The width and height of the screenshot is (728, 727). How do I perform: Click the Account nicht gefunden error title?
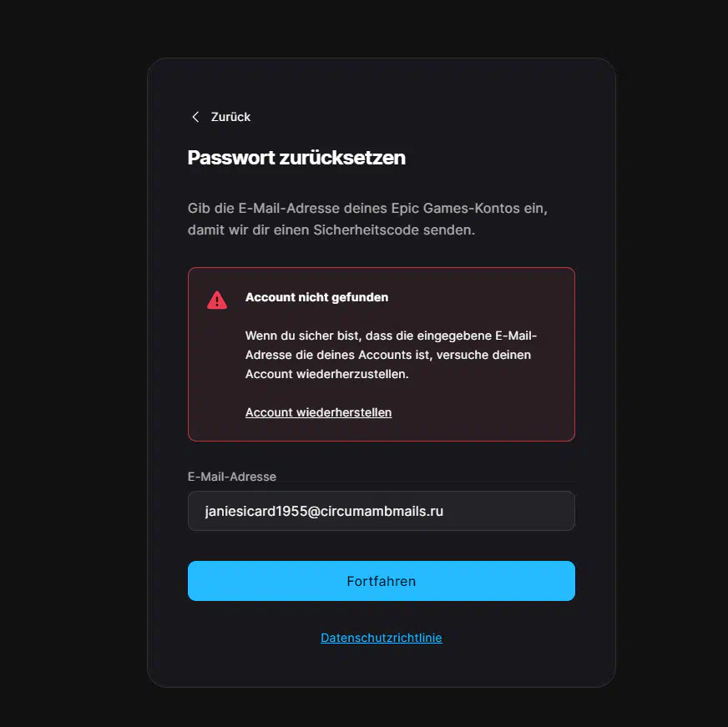(316, 297)
